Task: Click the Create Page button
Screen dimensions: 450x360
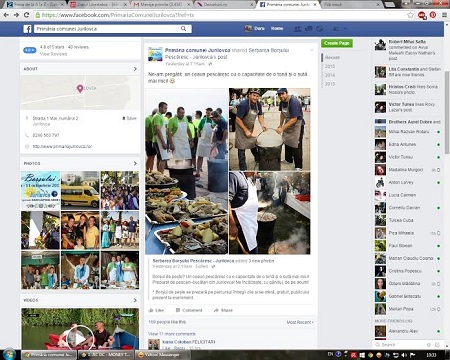Action: (x=337, y=43)
